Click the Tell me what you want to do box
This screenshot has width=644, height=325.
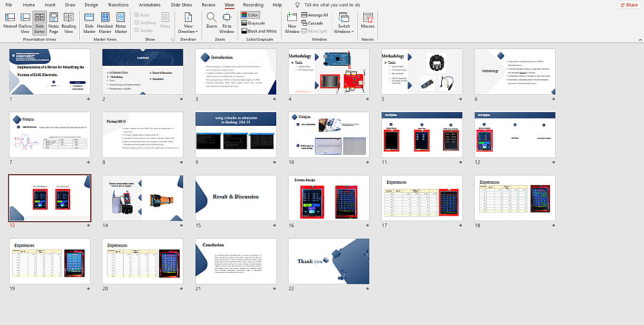(332, 5)
